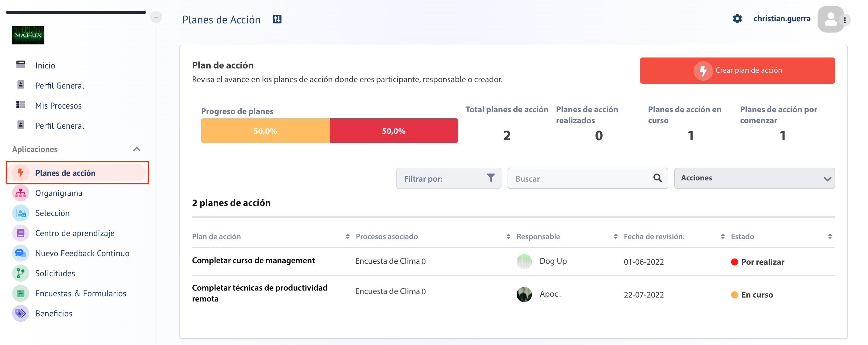Screen dimensions: 868x345
Task: Click the orange En curso status dot
Action: 735,295
